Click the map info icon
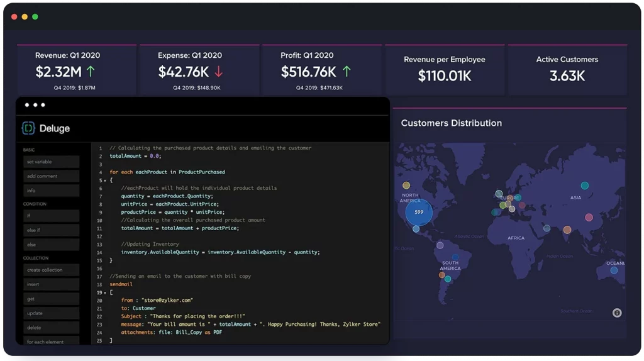 pyautogui.click(x=617, y=313)
